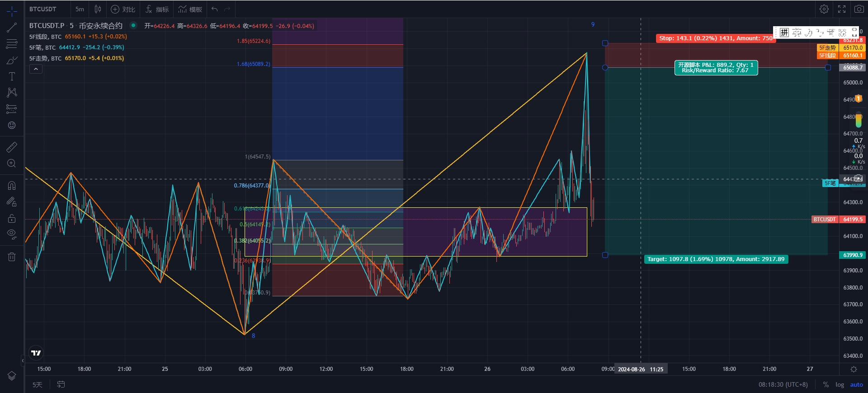Open chart settings gear in top bar
868x393 pixels.
824,9
